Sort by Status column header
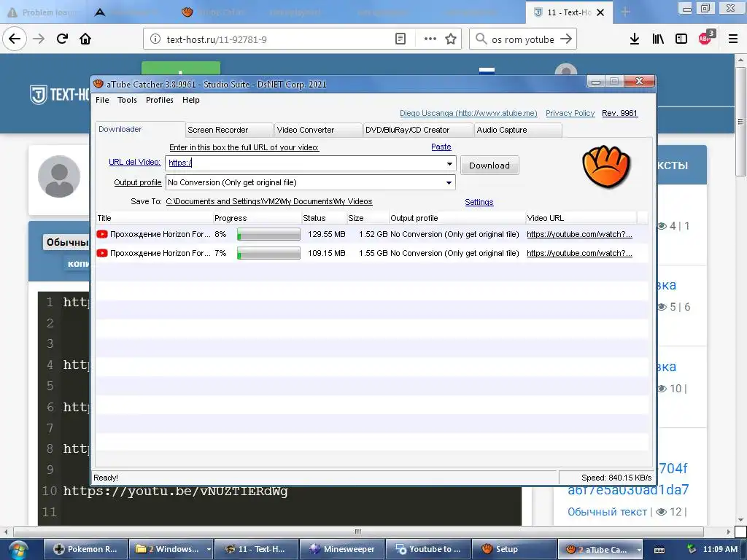Image resolution: width=747 pixels, height=560 pixels. click(323, 218)
